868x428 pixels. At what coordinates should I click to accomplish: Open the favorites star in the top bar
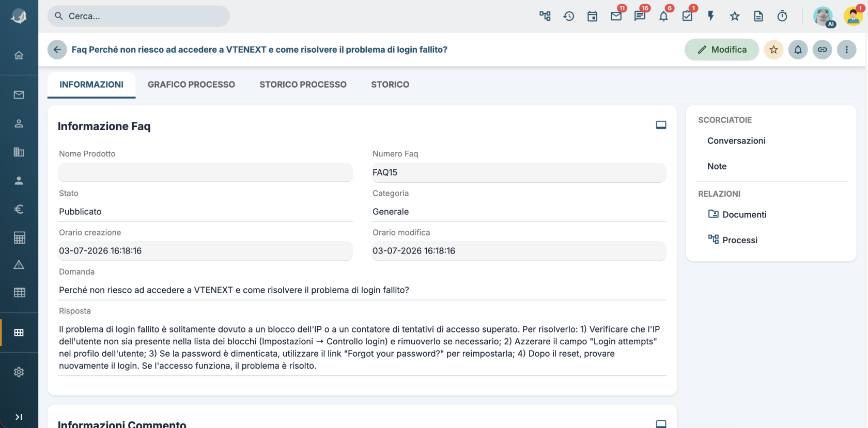pos(735,16)
